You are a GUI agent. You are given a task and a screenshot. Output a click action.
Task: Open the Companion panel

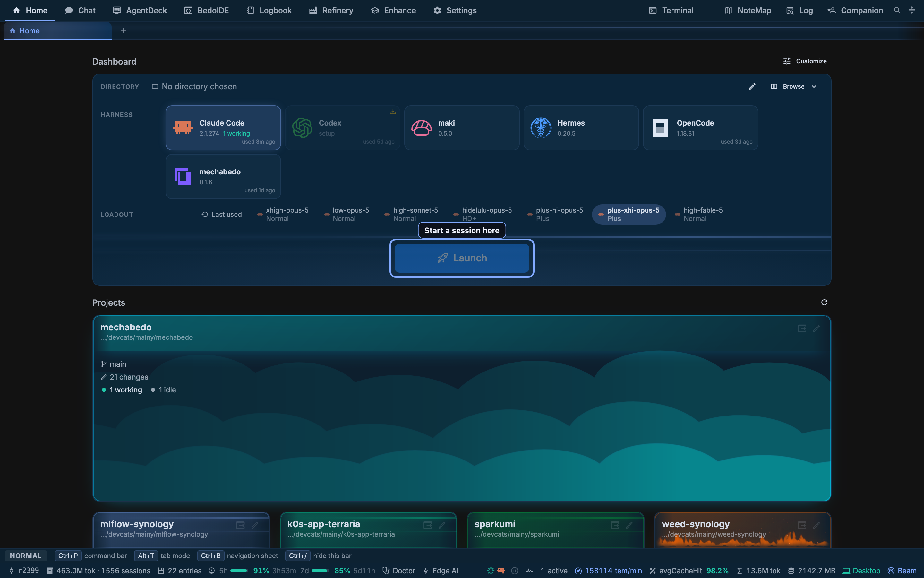point(855,10)
